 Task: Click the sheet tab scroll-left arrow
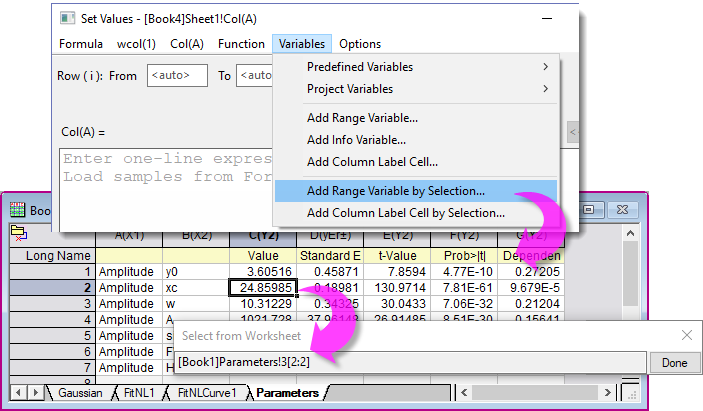coord(18,393)
